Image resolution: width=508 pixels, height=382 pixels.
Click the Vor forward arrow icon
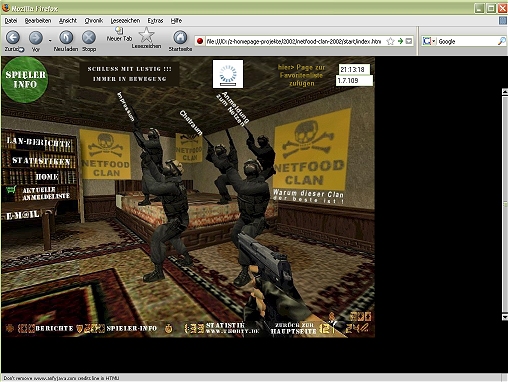point(36,37)
